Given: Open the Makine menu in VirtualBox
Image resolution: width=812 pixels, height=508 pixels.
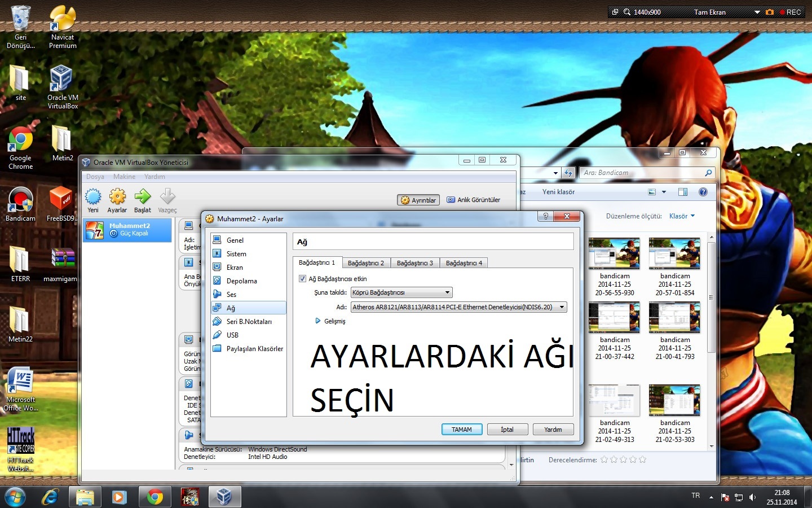Looking at the screenshot, I should 125,177.
